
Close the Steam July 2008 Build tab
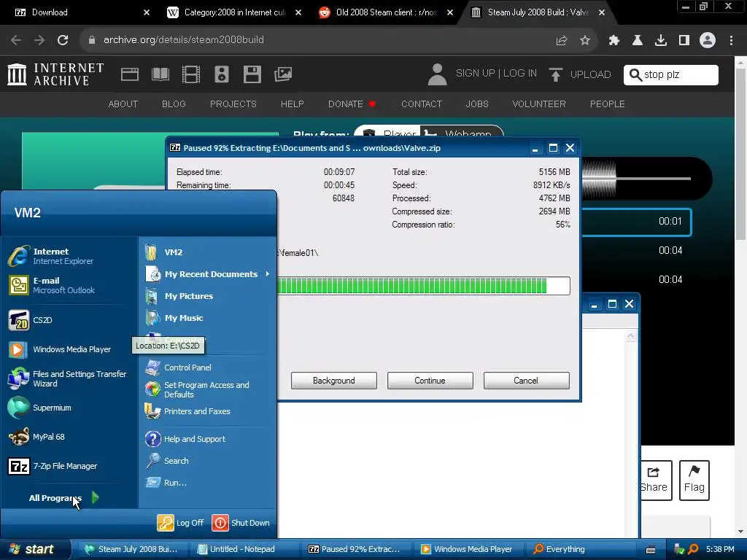pos(602,12)
